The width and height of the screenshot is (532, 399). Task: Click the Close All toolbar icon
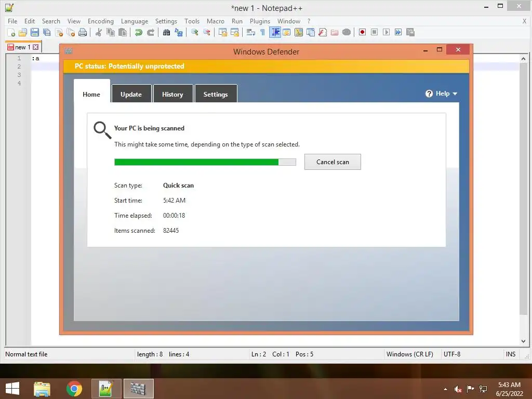[71, 32]
